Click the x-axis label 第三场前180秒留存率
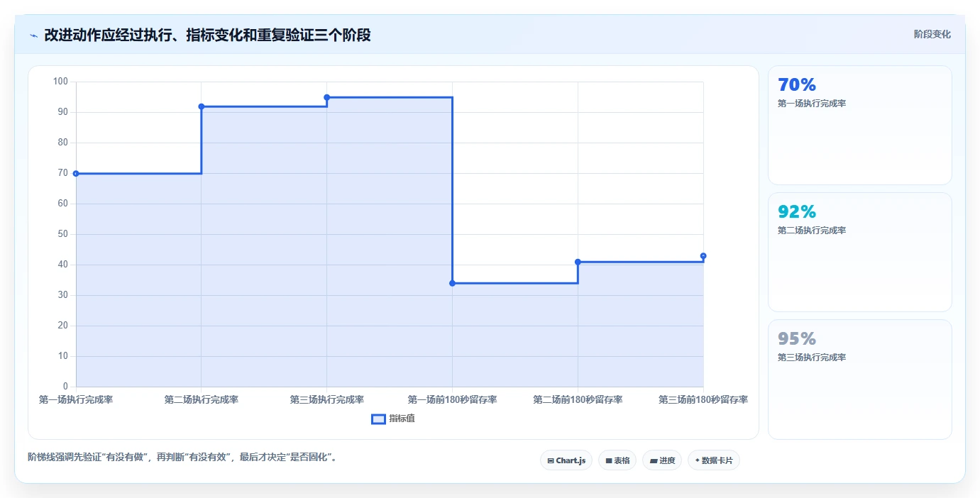 [x=703, y=399]
